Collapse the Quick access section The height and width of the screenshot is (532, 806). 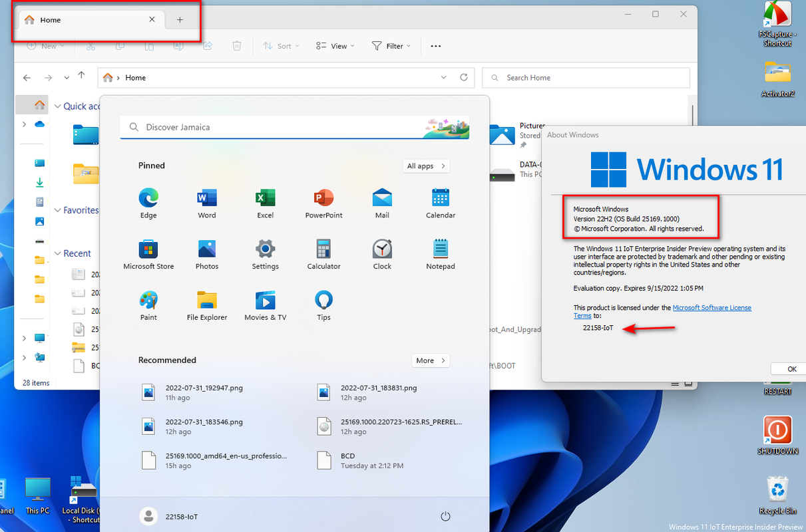[58, 106]
